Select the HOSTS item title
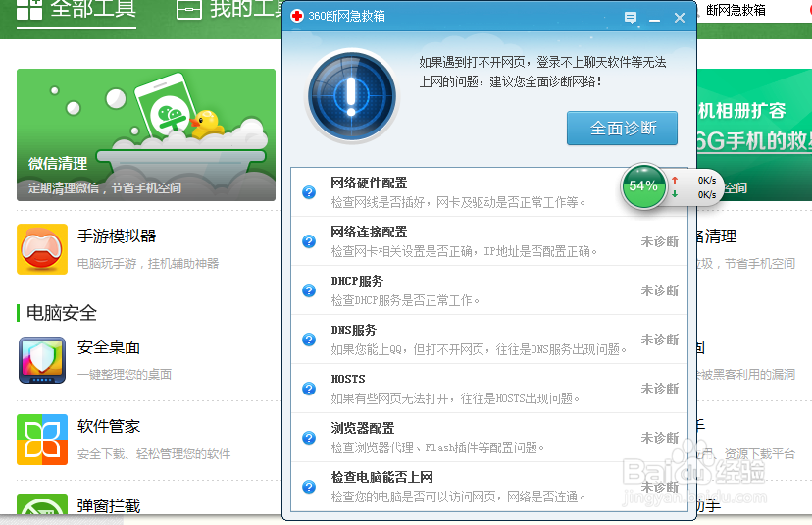Screen dimensions: 812x525 point(348,380)
